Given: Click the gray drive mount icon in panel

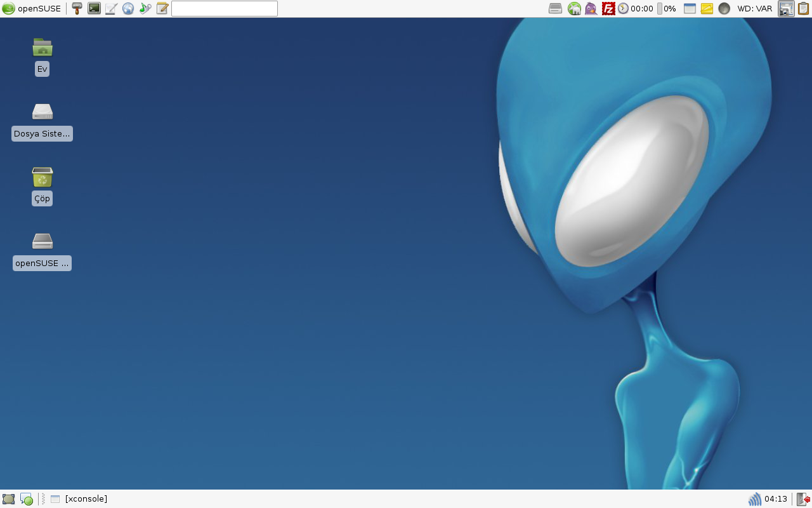Looking at the screenshot, I should click(555, 9).
